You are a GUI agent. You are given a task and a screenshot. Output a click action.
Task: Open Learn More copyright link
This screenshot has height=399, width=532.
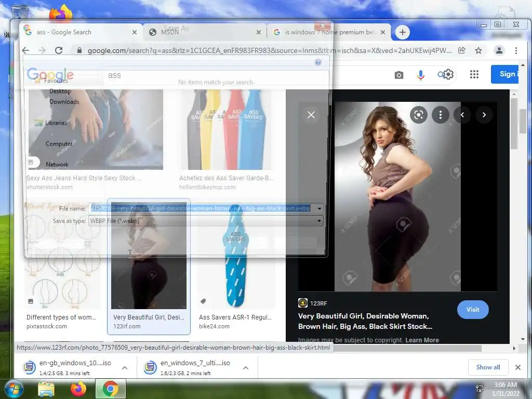coord(422,340)
